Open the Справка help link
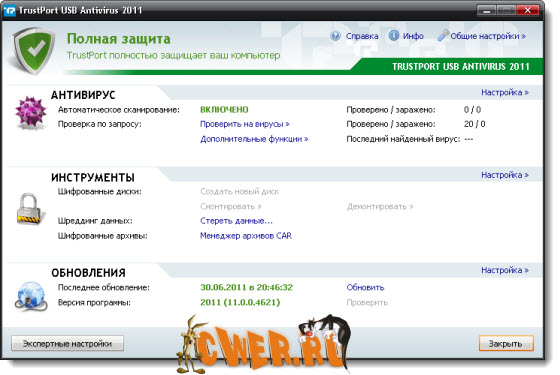This screenshot has height=375, width=560. coord(362,36)
